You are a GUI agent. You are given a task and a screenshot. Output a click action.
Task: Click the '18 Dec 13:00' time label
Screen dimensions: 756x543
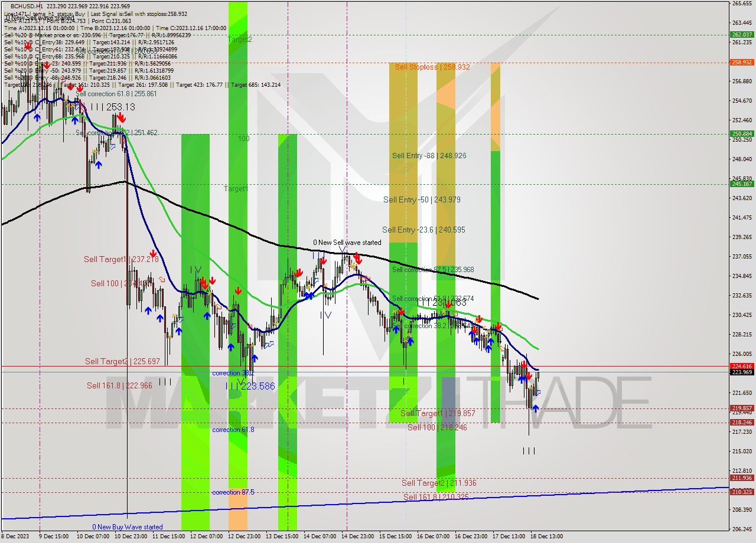(x=546, y=537)
